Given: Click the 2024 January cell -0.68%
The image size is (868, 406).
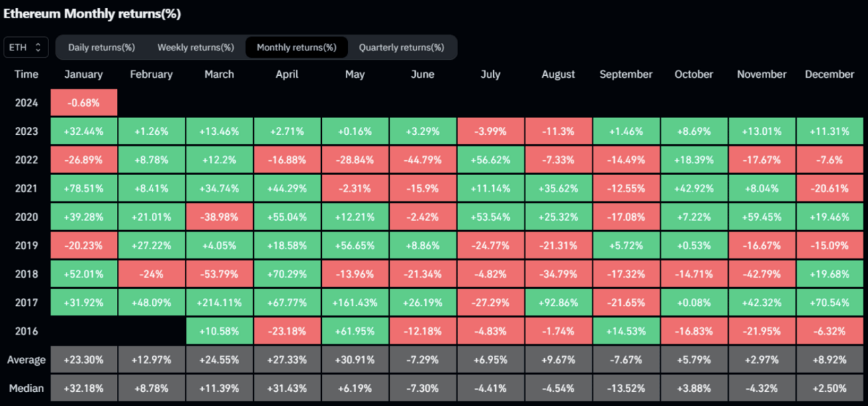Looking at the screenshot, I should click(83, 103).
